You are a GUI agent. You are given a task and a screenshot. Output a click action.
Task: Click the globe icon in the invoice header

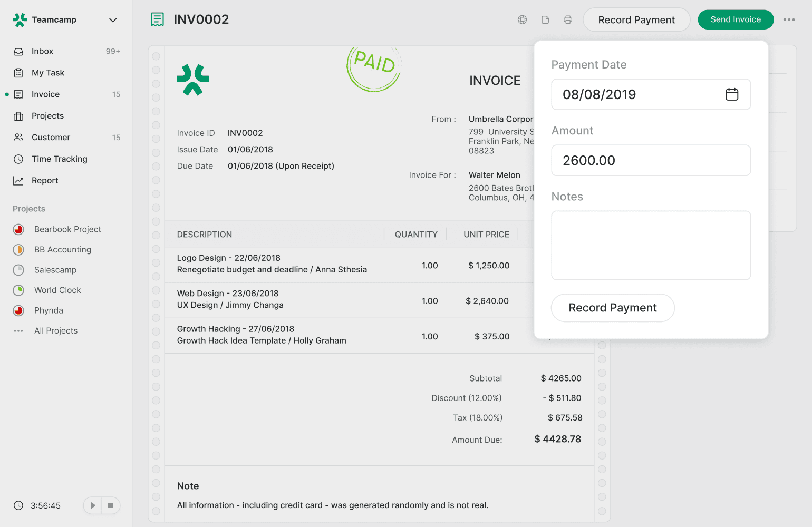[522, 19]
